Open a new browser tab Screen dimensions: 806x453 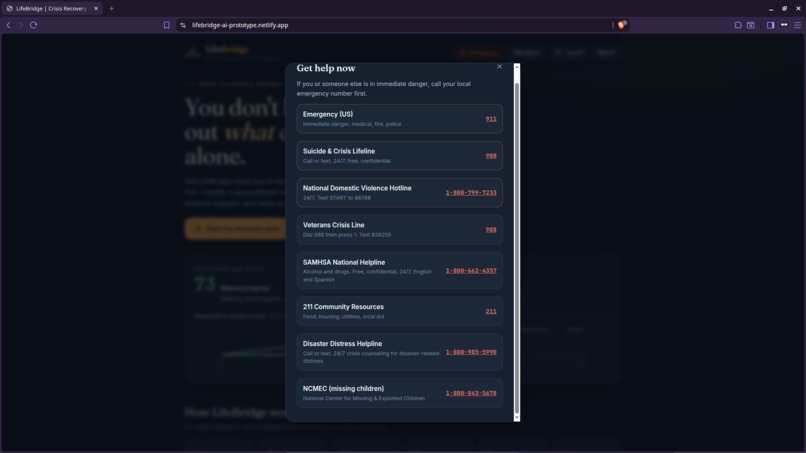(x=112, y=8)
